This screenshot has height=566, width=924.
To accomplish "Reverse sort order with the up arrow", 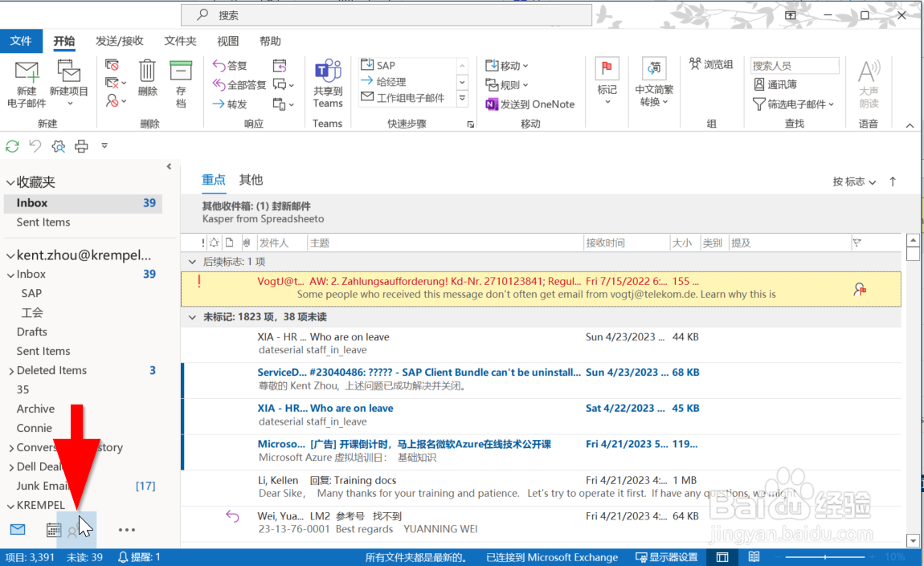I will pos(893,181).
